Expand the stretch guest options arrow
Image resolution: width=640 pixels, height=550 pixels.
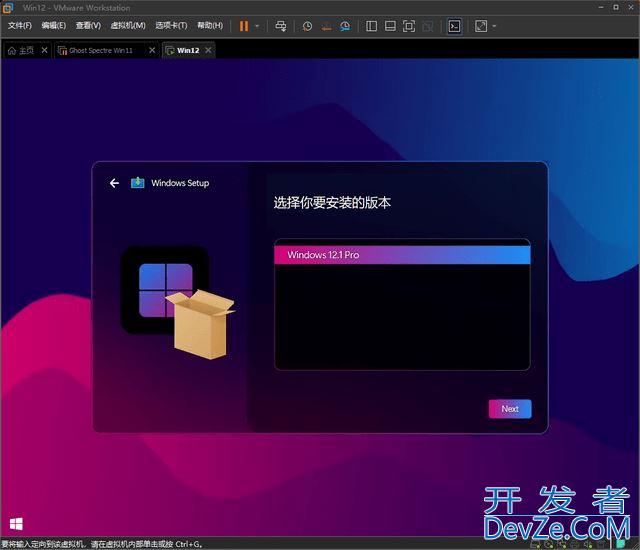pyautogui.click(x=494, y=26)
